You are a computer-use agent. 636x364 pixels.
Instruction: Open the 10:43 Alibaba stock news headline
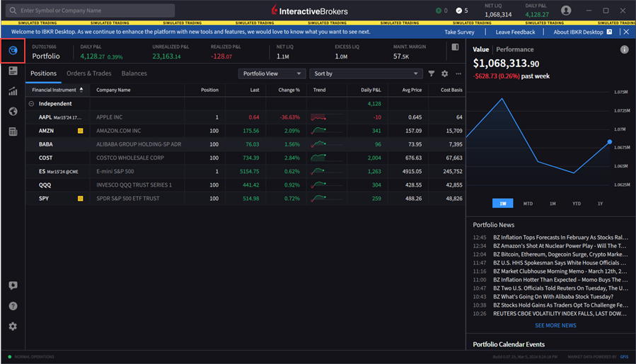click(553, 297)
